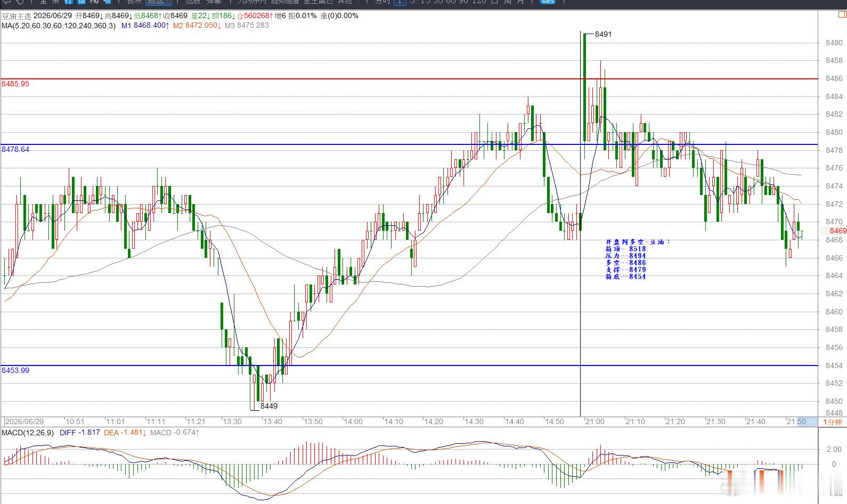The width and height of the screenshot is (847, 504).
Task: Select the 21:00 time axis marker
Action: [x=594, y=421]
